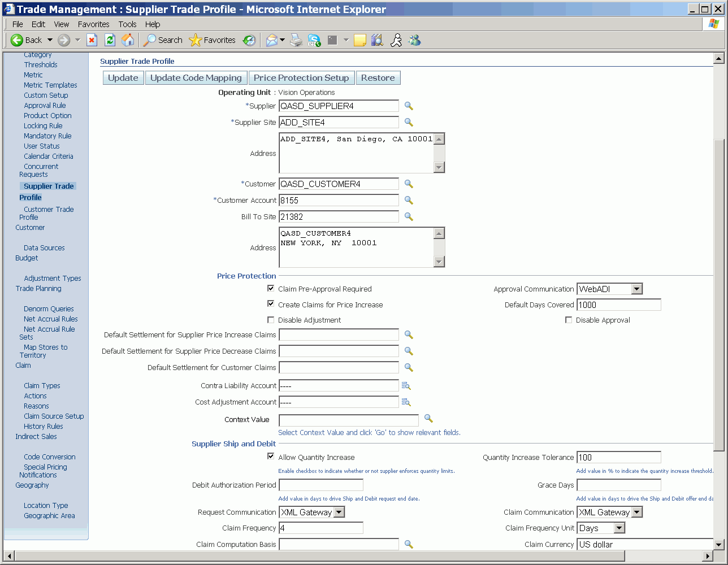Screen dimensions: 728x565
Task: Print the page with the printer icon
Action: click(296, 40)
